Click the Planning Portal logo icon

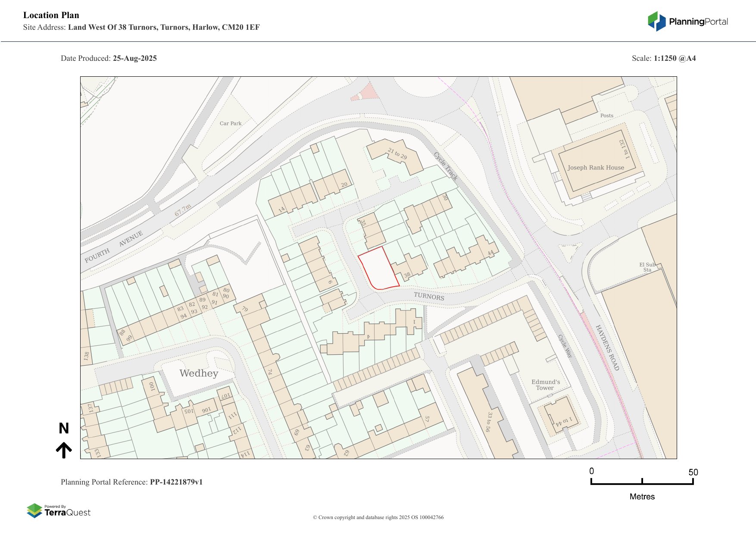[x=656, y=21]
